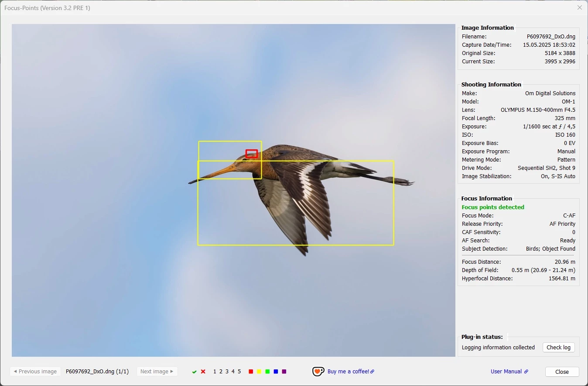Apply the blue color label
Viewport: 588px width, 386px height.
pyautogui.click(x=276, y=372)
